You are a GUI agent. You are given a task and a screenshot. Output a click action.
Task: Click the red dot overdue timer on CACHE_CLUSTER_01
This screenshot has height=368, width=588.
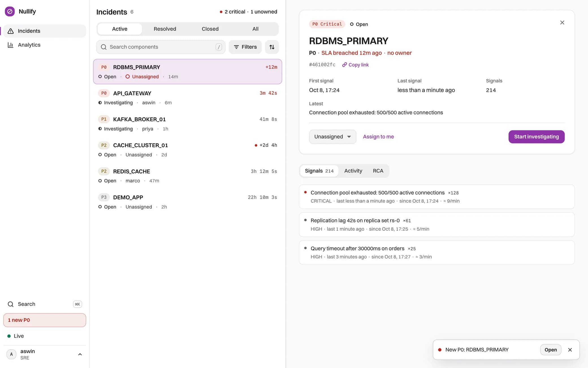click(x=266, y=145)
